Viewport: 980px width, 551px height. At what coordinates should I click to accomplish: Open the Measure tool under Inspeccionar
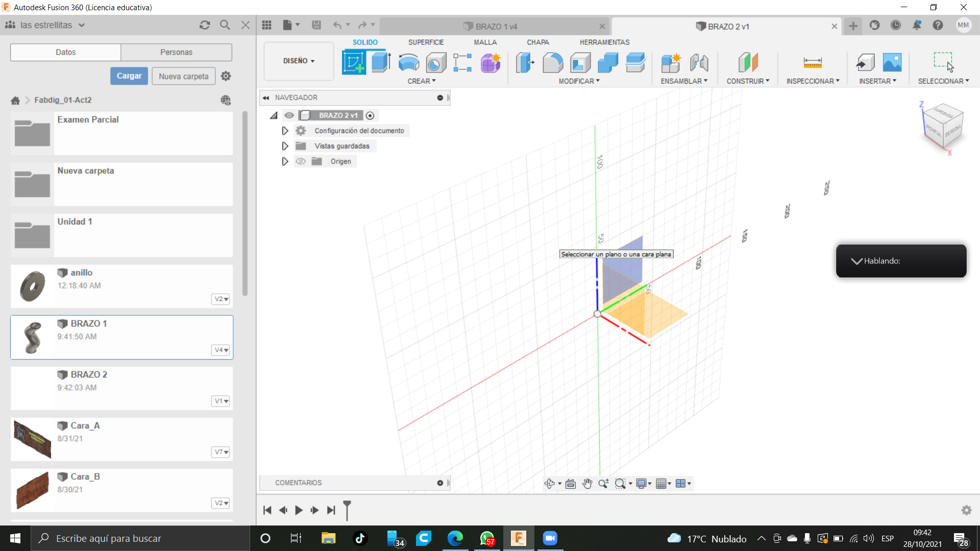(812, 63)
